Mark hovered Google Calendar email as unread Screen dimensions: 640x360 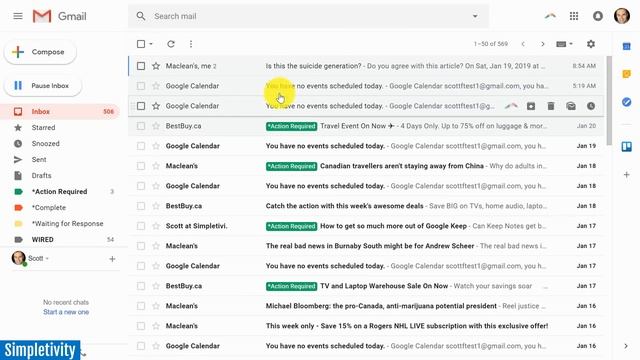pos(571,106)
